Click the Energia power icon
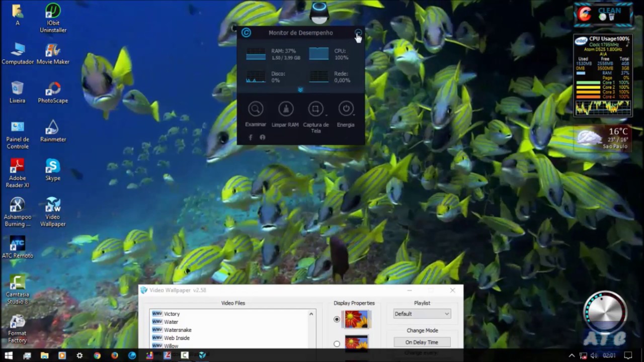Image resolution: width=644 pixels, height=362 pixels. (x=346, y=109)
